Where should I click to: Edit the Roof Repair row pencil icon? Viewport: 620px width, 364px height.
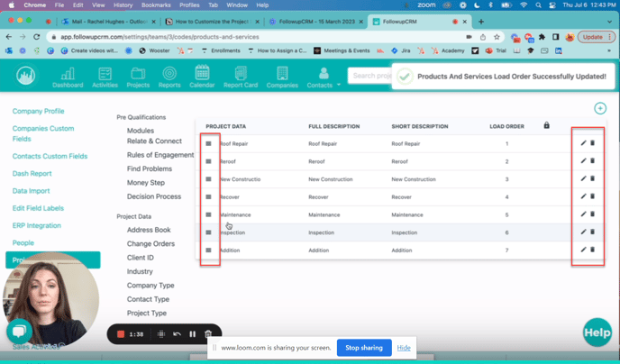[583, 143]
